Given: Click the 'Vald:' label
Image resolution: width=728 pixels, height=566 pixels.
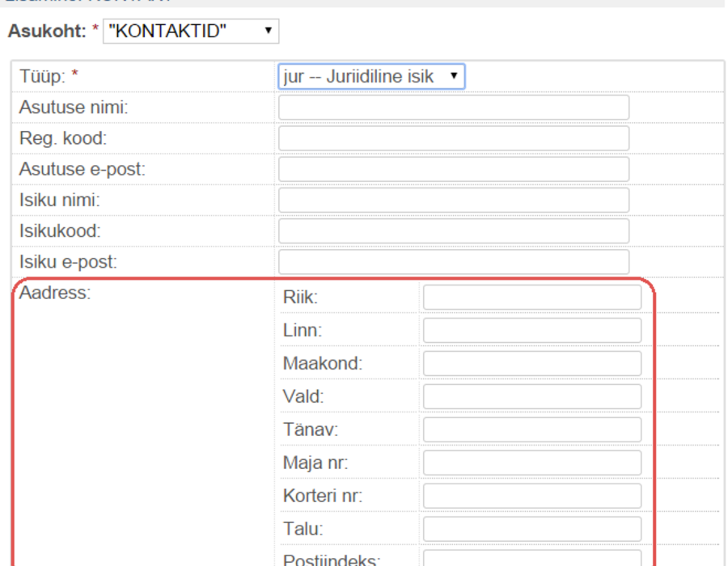Looking at the screenshot, I should click(x=303, y=397).
